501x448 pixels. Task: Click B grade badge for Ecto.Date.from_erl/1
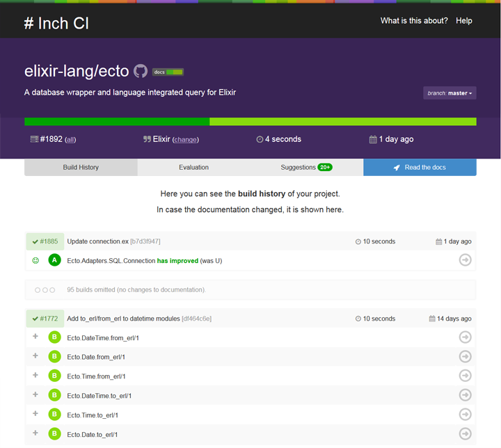coord(55,356)
